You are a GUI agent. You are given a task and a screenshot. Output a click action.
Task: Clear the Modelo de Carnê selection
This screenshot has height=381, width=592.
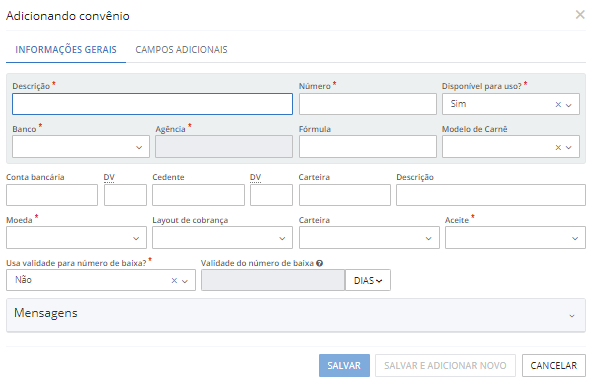558,147
